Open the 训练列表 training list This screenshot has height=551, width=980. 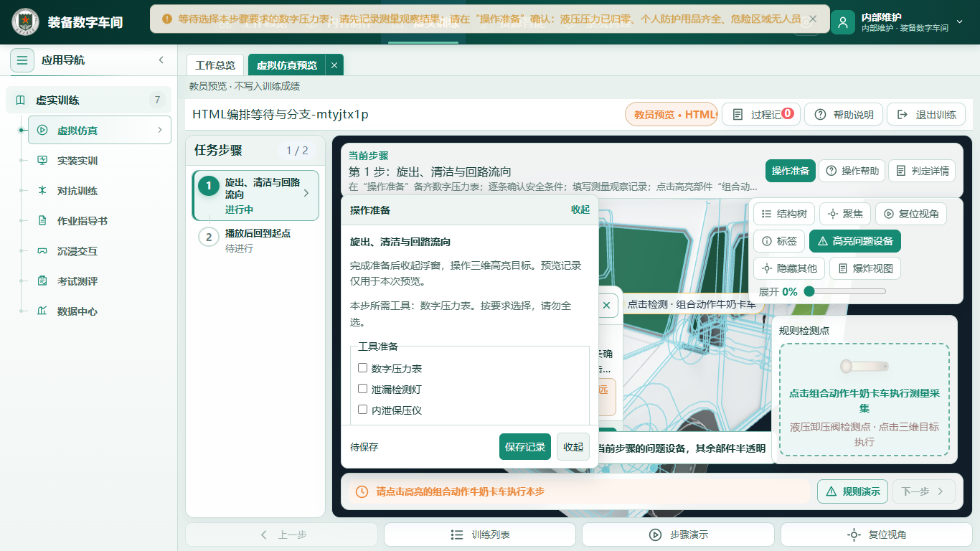pos(480,534)
